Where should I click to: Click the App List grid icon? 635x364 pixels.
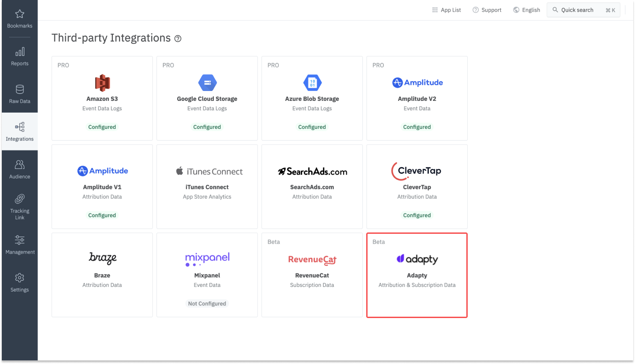coord(435,10)
